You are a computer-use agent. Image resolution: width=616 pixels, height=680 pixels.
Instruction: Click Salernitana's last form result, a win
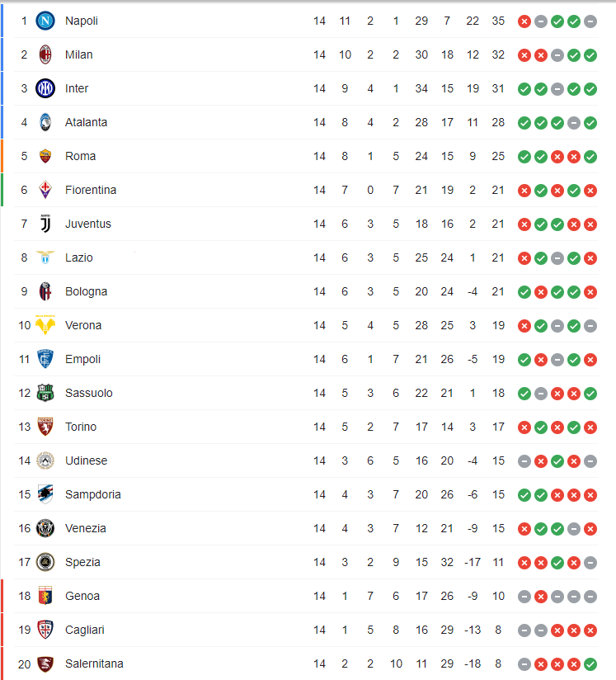(590, 663)
